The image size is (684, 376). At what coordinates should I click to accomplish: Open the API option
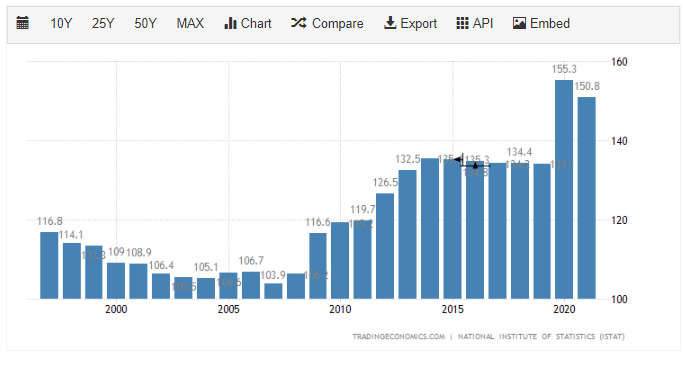(x=475, y=23)
